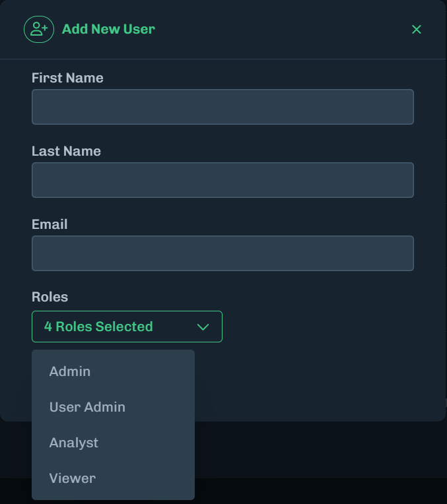Focus the Email input field
Viewport: 447px width, 504px height.
pyautogui.click(x=223, y=253)
